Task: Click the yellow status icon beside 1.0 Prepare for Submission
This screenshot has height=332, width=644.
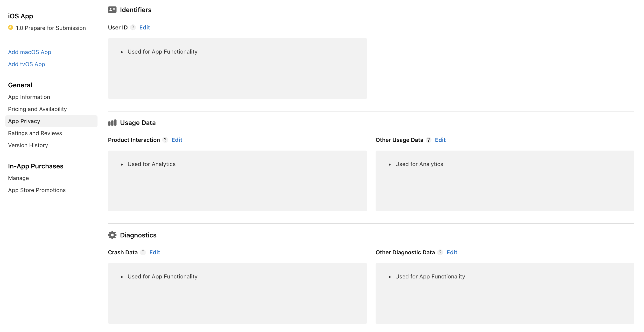Action: (x=11, y=28)
